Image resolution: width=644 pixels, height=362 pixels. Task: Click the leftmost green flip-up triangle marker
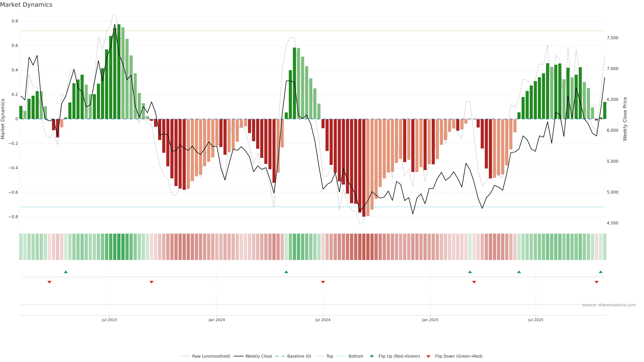pyautogui.click(x=66, y=272)
